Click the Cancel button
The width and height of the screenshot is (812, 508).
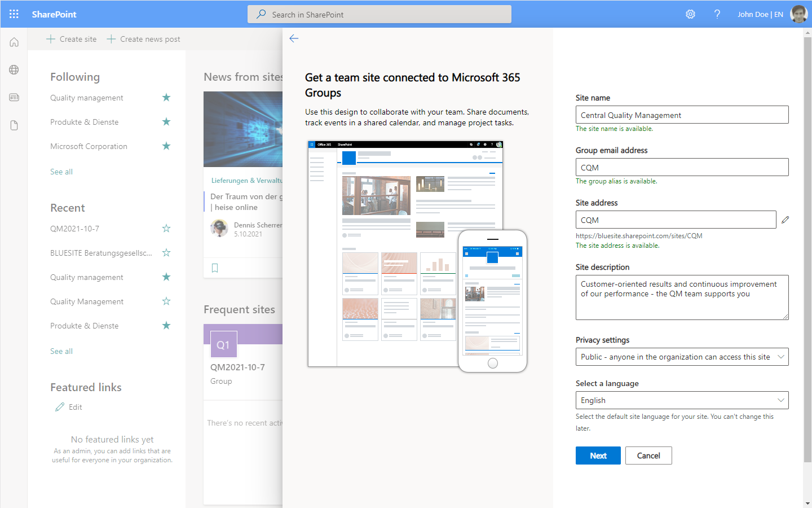(648, 456)
